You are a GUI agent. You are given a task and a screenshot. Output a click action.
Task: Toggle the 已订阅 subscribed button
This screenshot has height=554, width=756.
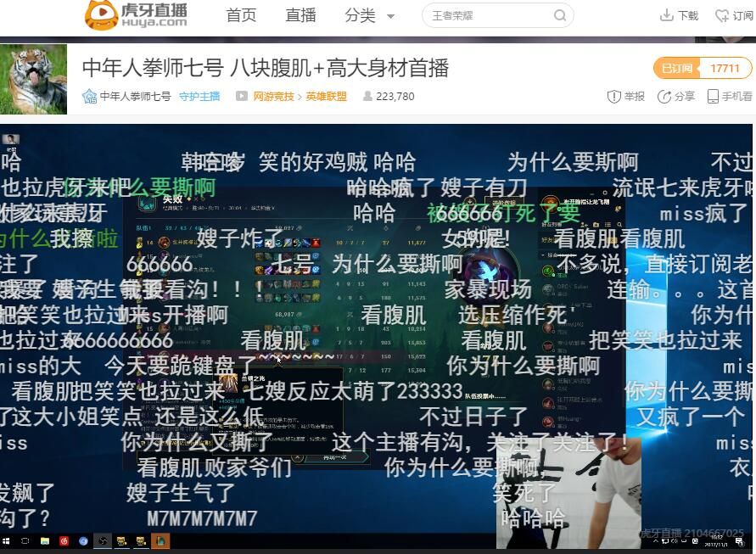tap(676, 68)
